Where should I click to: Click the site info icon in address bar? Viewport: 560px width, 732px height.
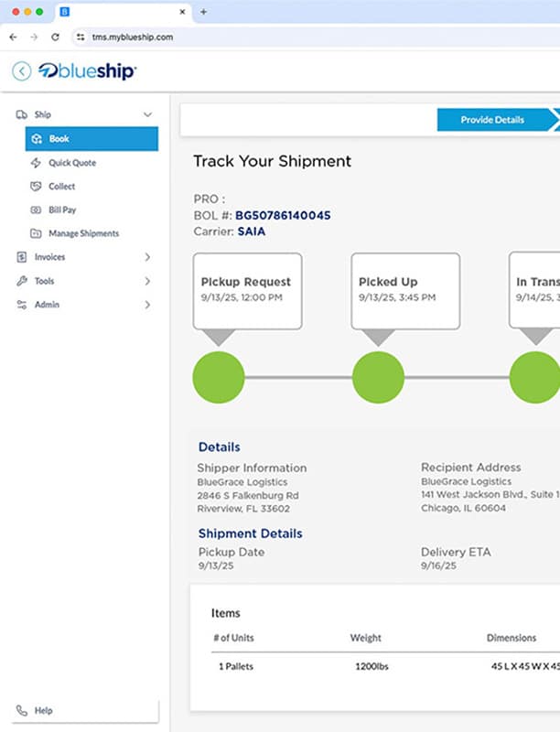[81, 37]
